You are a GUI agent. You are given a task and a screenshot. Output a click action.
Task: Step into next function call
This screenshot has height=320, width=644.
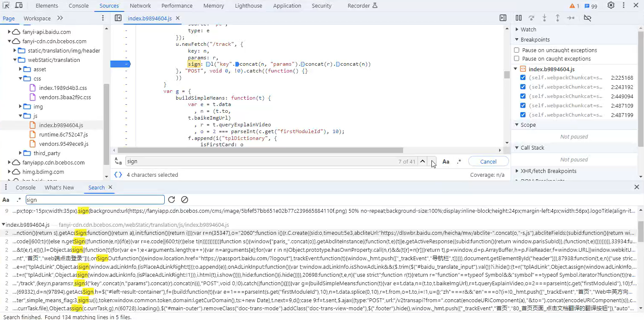tap(544, 18)
